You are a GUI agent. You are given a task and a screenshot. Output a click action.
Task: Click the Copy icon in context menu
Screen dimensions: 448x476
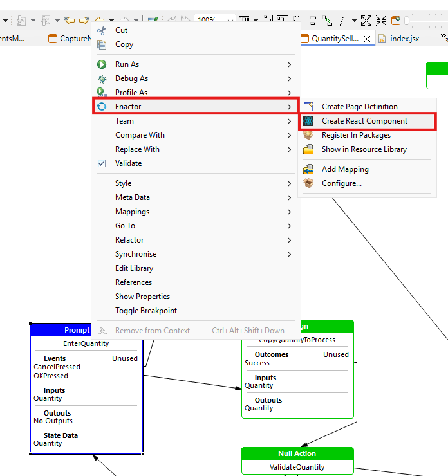[x=101, y=44]
